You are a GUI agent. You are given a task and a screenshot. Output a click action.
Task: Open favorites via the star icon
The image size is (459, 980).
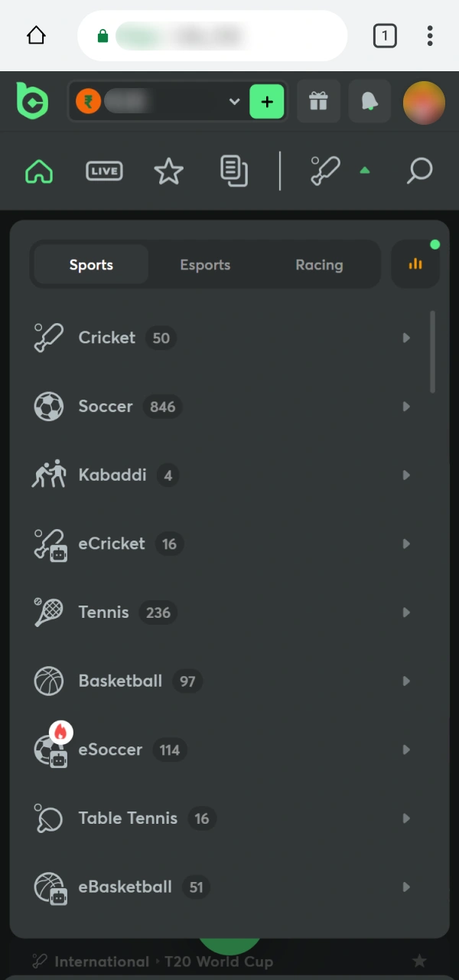[168, 171]
